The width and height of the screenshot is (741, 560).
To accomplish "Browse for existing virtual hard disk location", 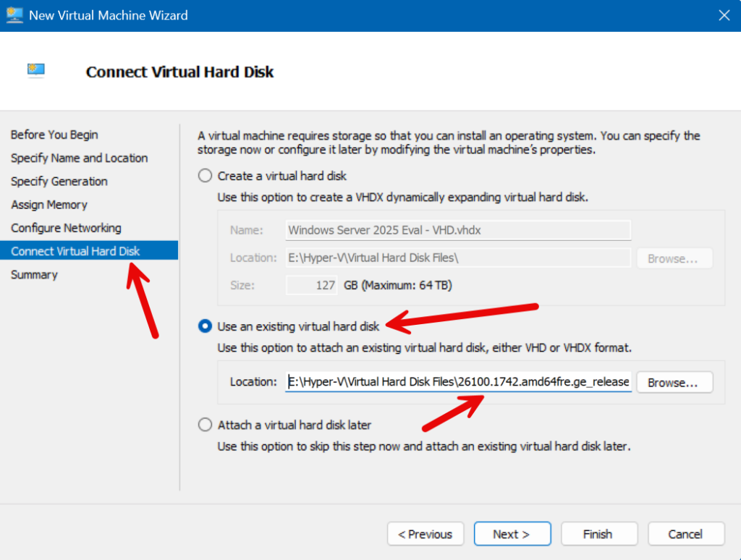I will pyautogui.click(x=674, y=382).
